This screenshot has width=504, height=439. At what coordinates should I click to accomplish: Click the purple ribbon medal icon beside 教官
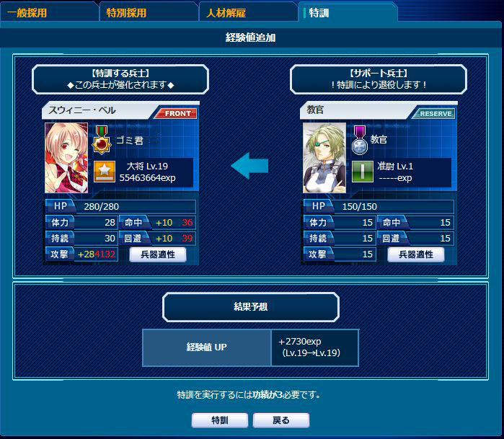click(x=360, y=140)
